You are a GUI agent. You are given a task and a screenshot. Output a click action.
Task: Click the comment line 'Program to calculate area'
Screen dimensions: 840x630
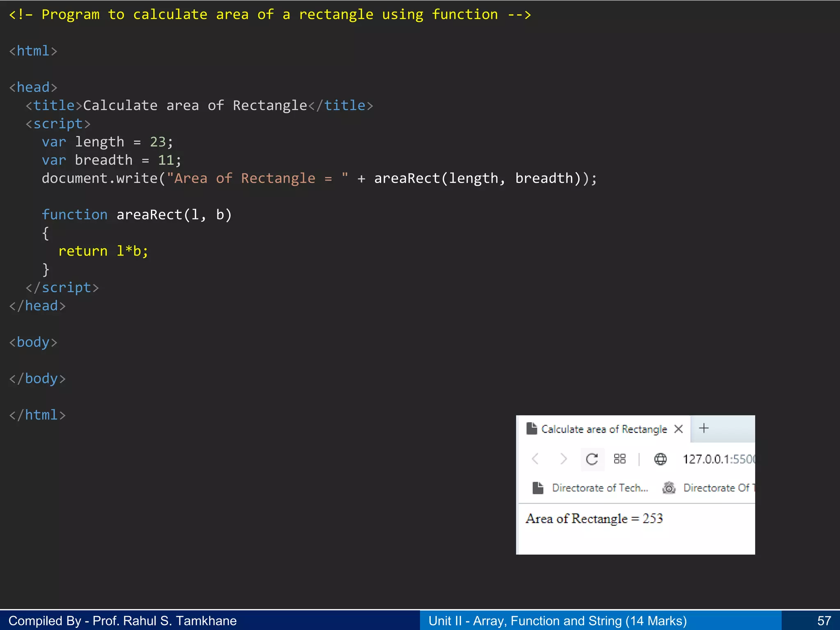[x=270, y=15]
